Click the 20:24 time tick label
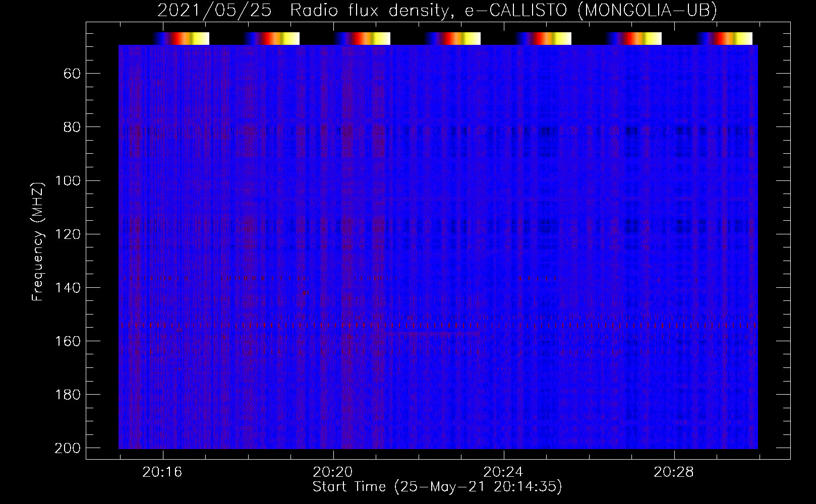The image size is (816, 504). pos(503,472)
